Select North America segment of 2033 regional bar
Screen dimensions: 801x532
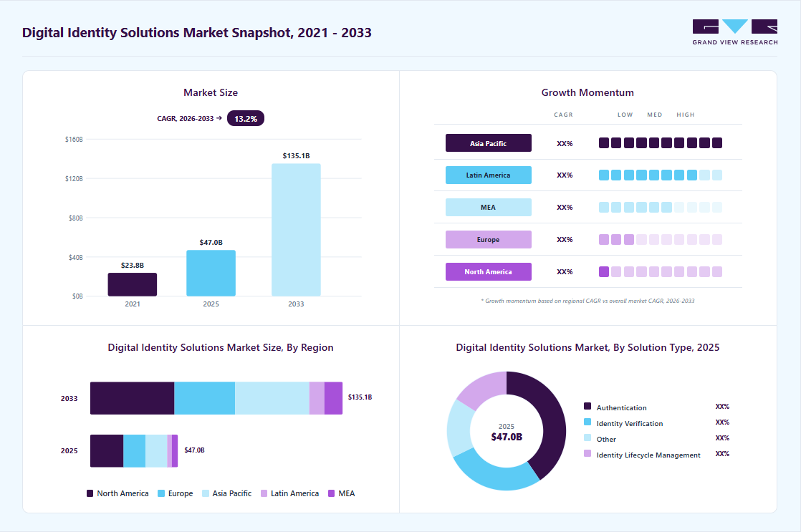pos(133,398)
